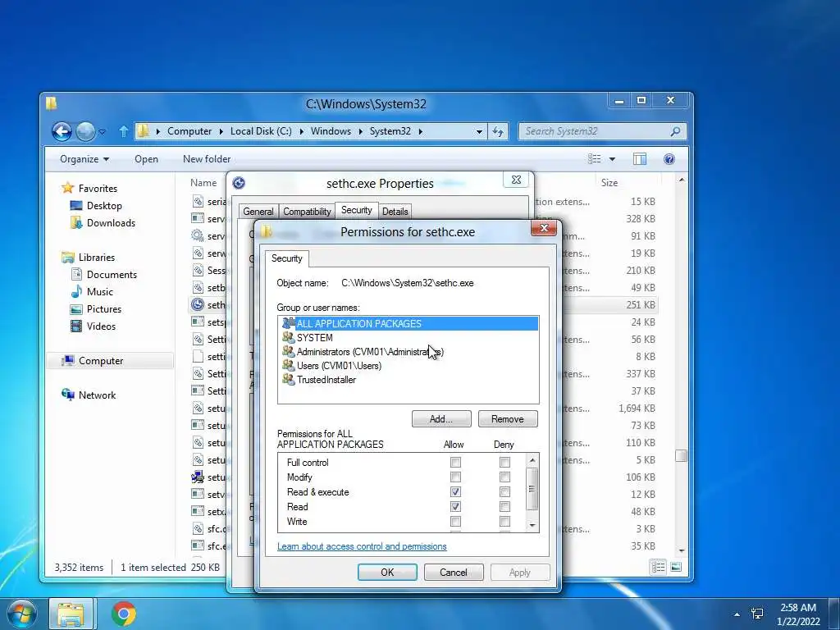Viewport: 840px width, 630px height.
Task: Select TrustedInstaller entry
Action: click(409, 380)
